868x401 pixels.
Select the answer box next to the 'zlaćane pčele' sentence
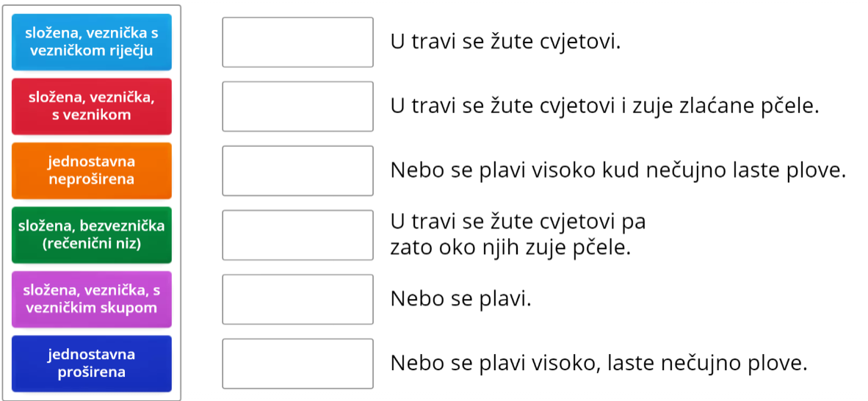[x=297, y=106]
